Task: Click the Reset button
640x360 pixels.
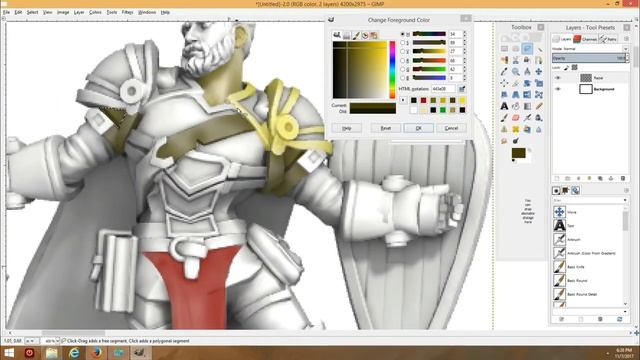Action: click(x=386, y=128)
